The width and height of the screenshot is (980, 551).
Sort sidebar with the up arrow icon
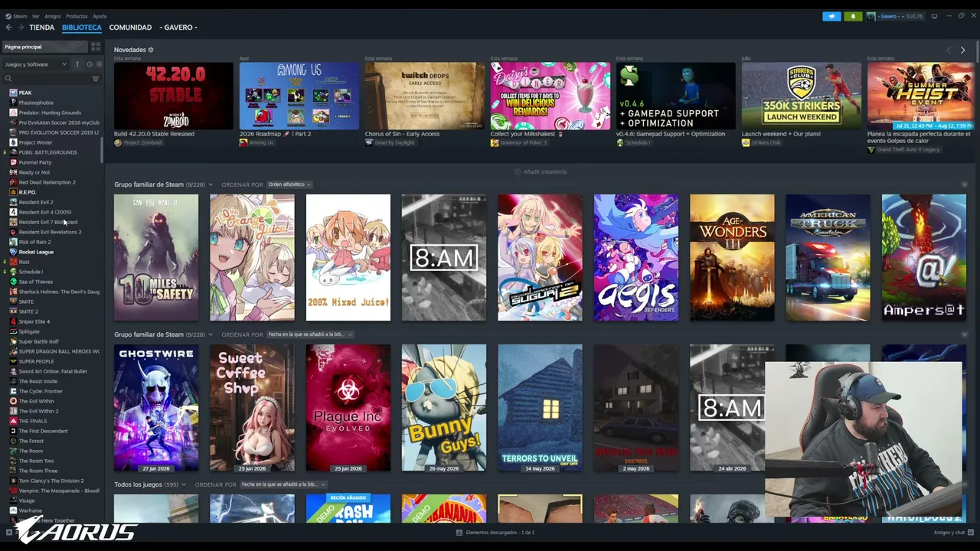tap(77, 64)
